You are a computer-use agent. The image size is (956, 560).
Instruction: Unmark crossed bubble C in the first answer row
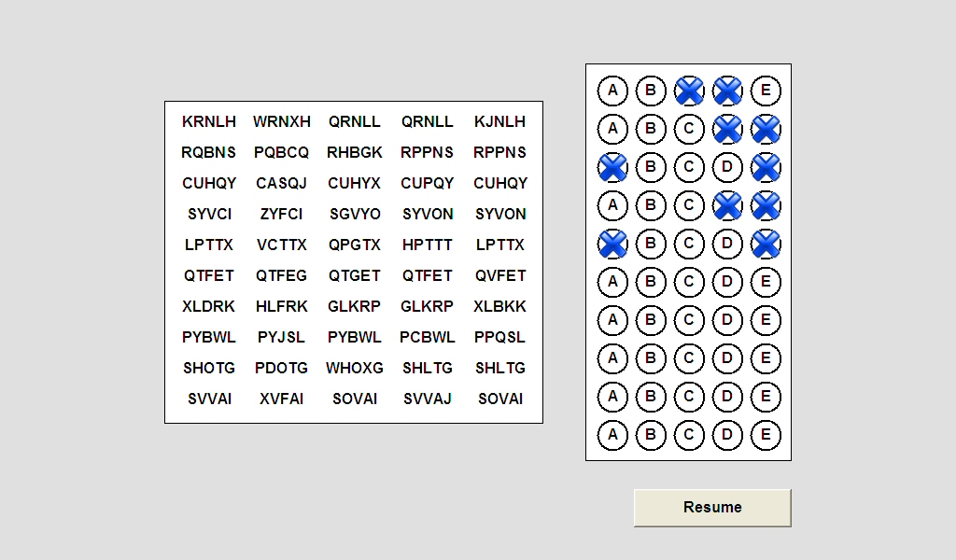(689, 91)
